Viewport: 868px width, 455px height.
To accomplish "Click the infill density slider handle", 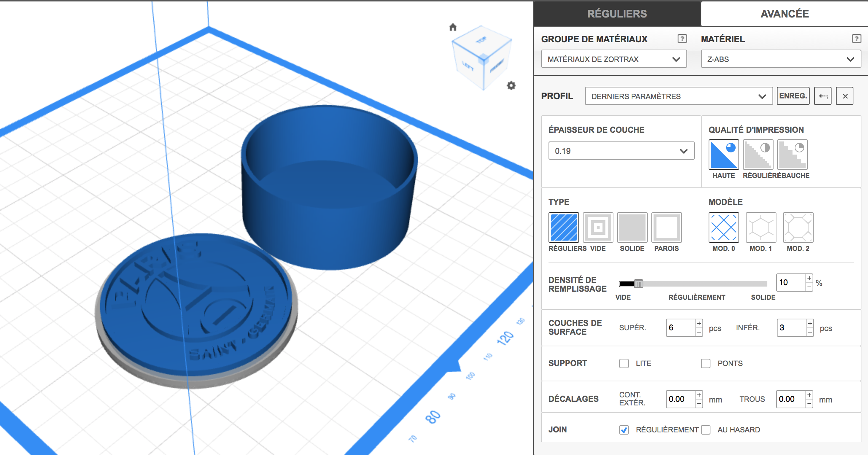I will [639, 284].
